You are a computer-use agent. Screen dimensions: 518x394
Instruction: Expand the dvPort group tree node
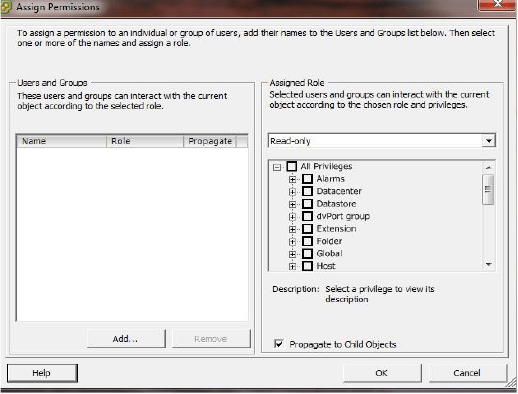pos(292,217)
